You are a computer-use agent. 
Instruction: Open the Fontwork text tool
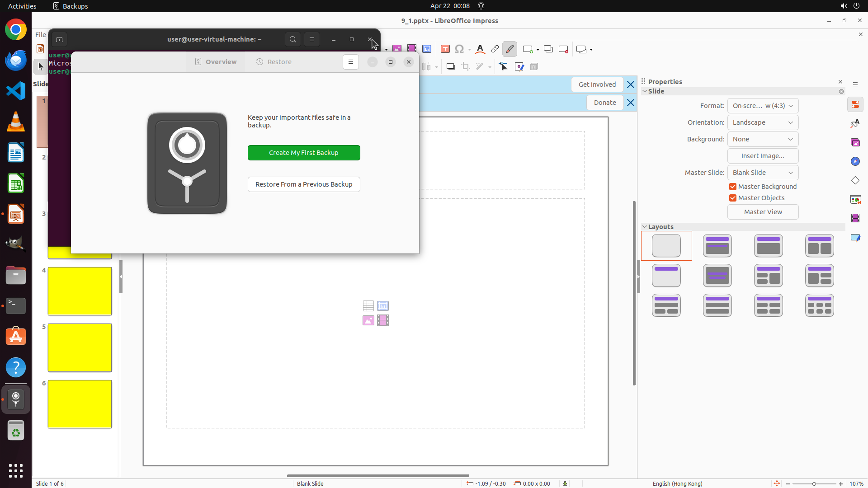click(x=480, y=49)
